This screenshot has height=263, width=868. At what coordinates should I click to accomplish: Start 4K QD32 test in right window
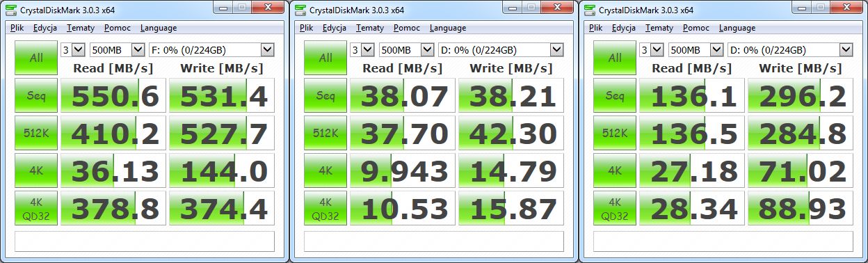point(615,208)
